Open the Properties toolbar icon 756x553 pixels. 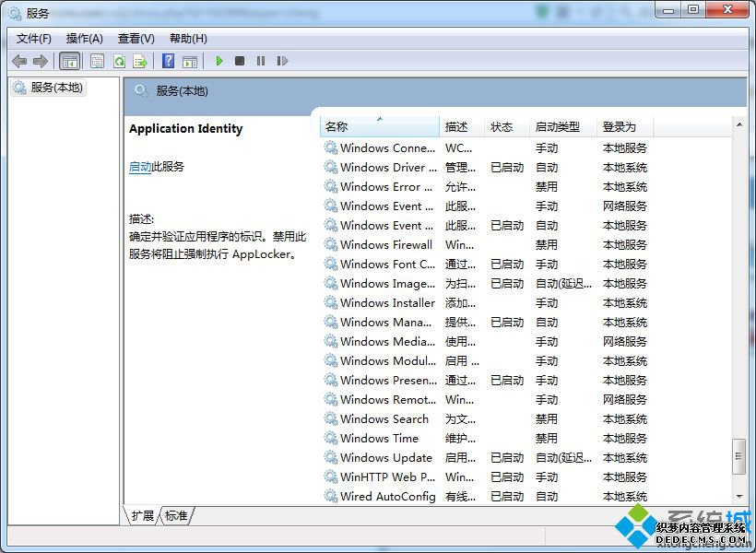pos(98,61)
